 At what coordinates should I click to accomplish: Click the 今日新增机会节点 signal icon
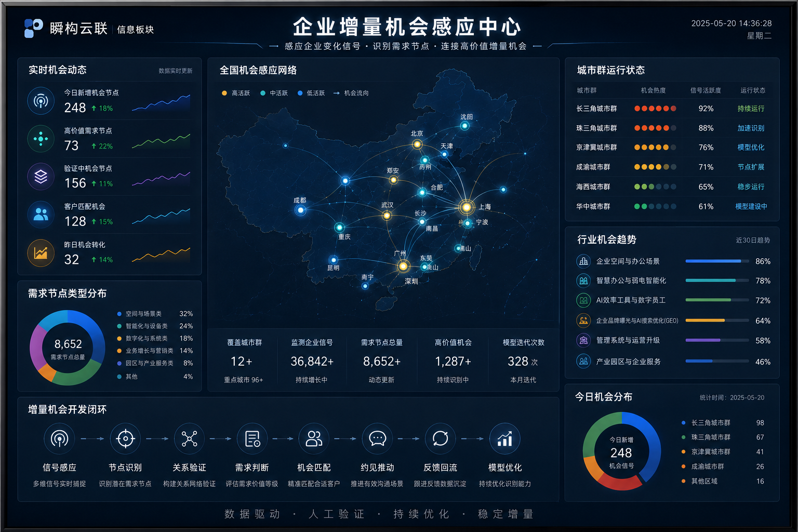click(x=41, y=101)
